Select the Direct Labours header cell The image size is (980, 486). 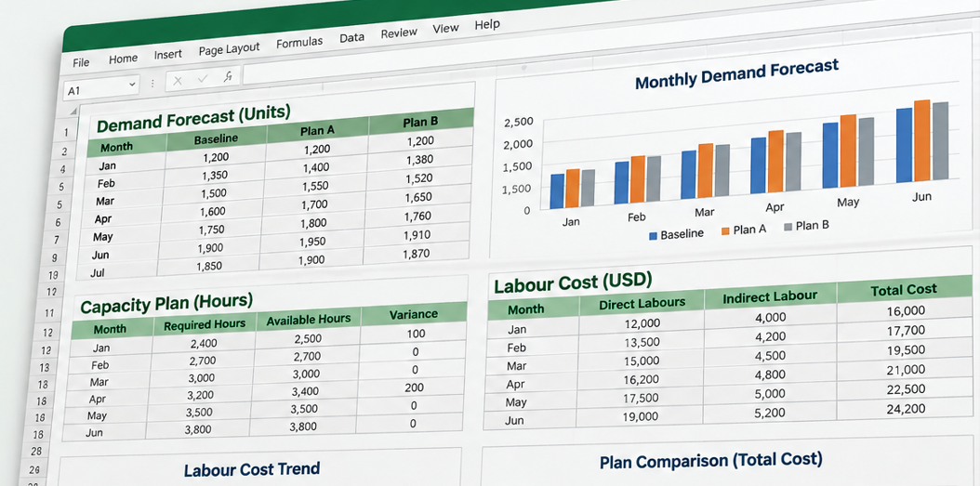click(642, 304)
